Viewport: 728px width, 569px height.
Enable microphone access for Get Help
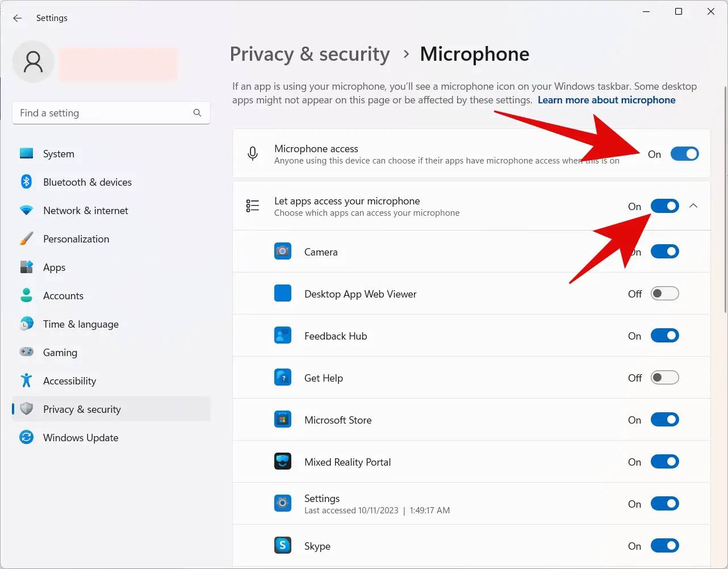[665, 378]
